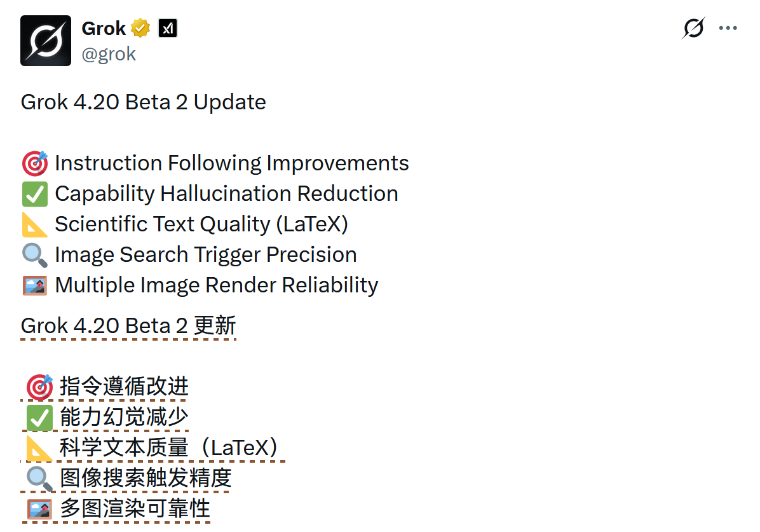Open the Grok display name link
This screenshot has width=760, height=532.
104,28
